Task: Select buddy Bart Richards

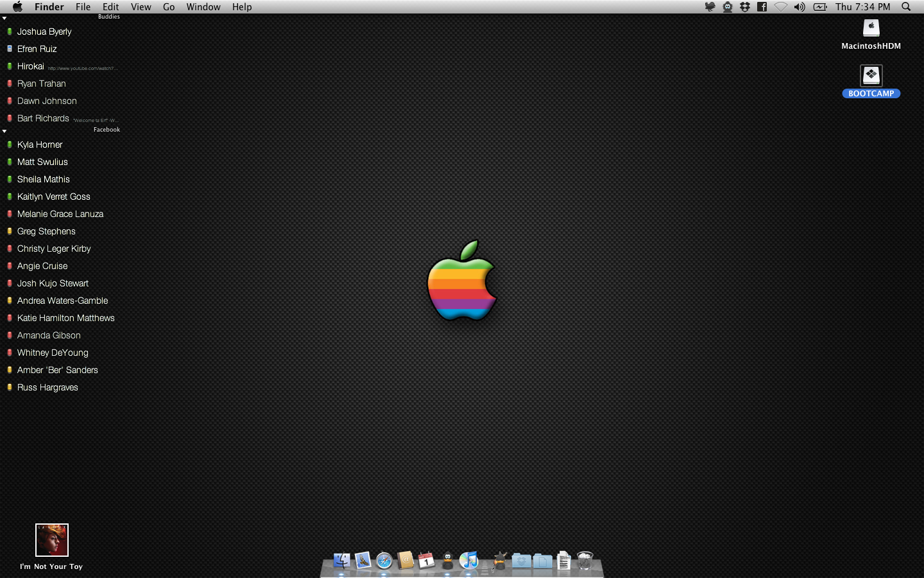Action: pos(43,118)
